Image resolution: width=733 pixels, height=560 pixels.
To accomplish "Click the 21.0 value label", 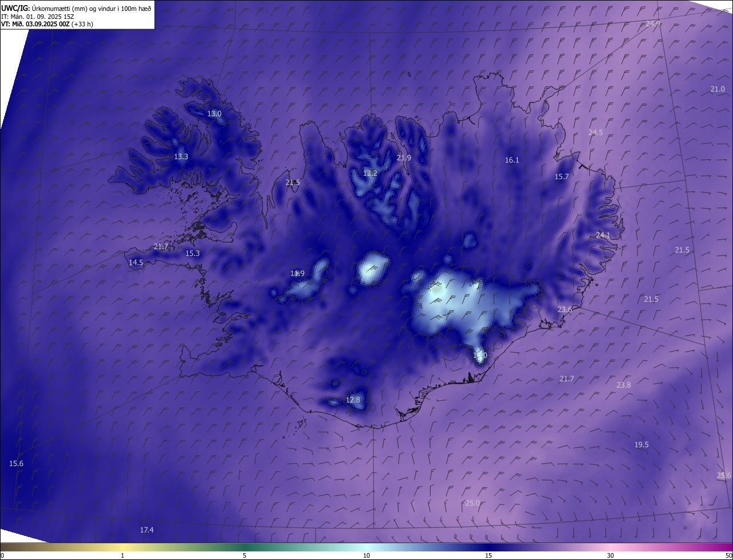I will coord(718,89).
